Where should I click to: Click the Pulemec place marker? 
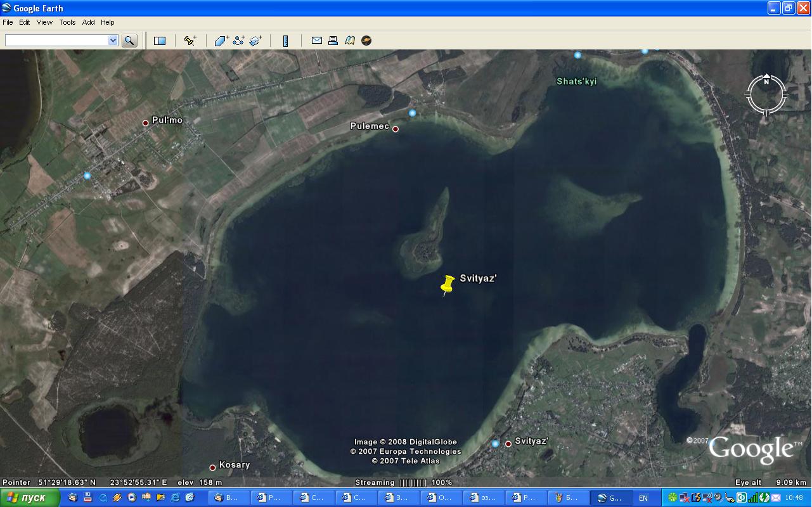click(396, 129)
